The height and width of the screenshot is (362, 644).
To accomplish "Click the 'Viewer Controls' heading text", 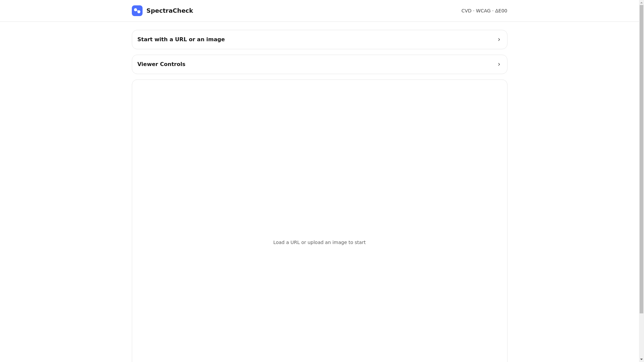I will tap(161, 64).
